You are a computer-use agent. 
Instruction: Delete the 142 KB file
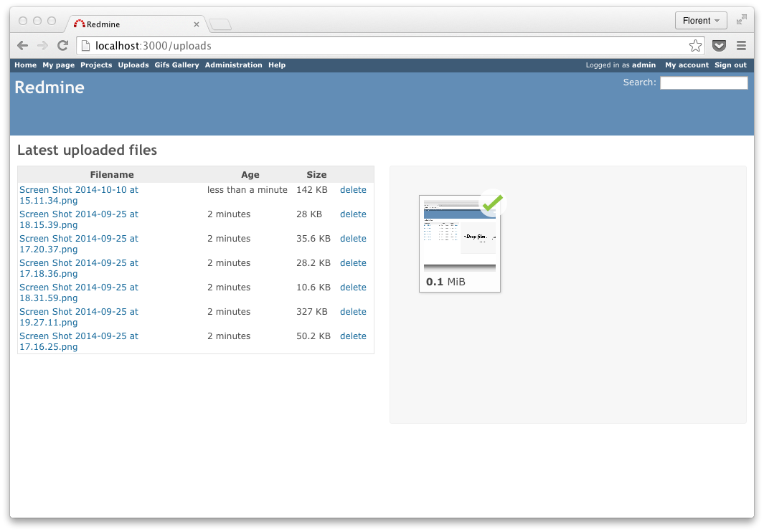pyautogui.click(x=353, y=189)
